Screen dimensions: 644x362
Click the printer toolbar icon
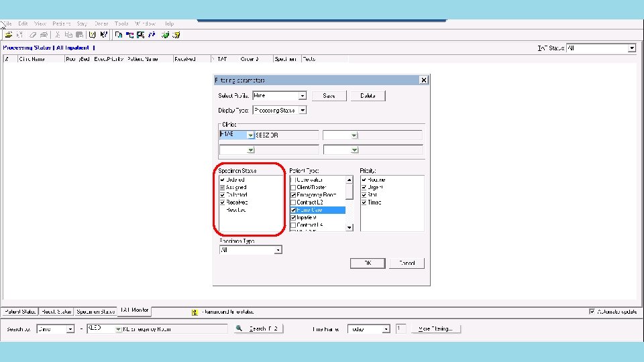(44, 35)
